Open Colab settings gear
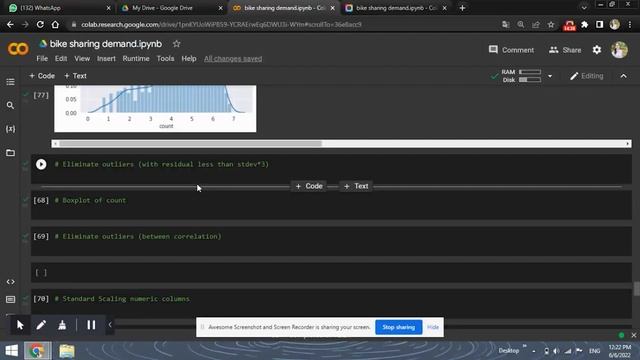Image resolution: width=640 pixels, height=360 pixels. (x=597, y=50)
